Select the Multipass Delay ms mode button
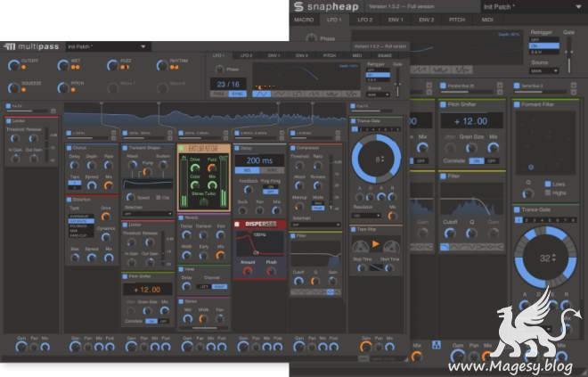The width and height of the screenshot is (588, 377). pos(247,170)
